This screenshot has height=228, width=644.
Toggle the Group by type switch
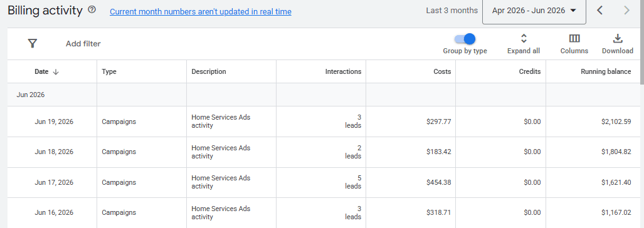click(465, 39)
